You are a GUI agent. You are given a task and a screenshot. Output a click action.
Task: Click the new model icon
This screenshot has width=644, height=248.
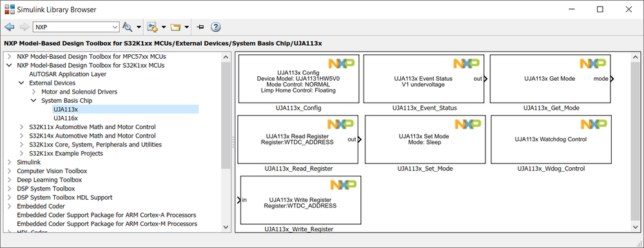click(x=153, y=27)
